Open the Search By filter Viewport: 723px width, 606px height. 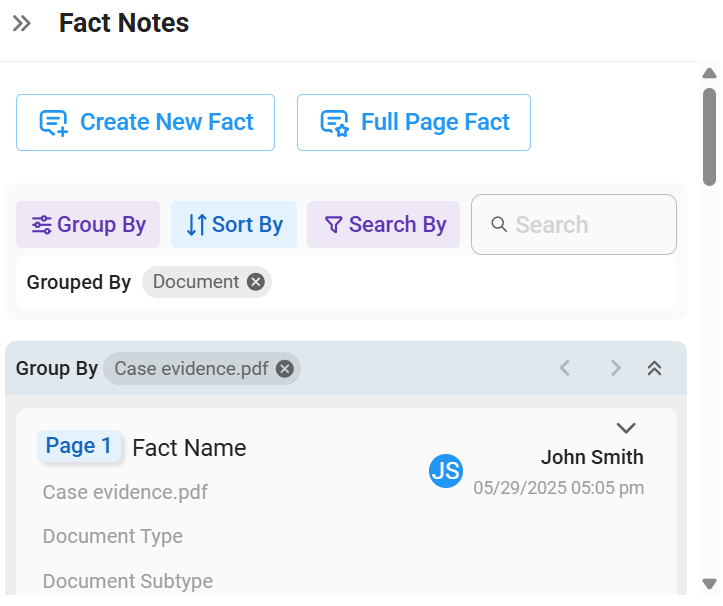click(383, 225)
